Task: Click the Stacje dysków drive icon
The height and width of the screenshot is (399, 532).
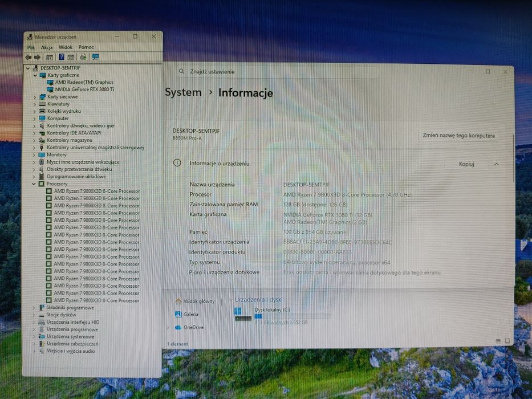Action: [x=42, y=315]
